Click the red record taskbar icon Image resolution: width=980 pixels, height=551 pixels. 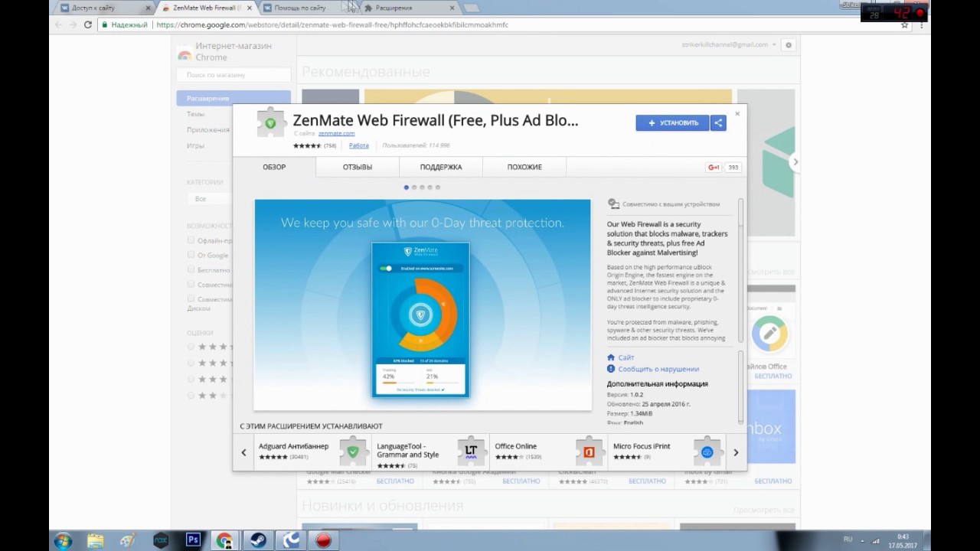pos(325,540)
